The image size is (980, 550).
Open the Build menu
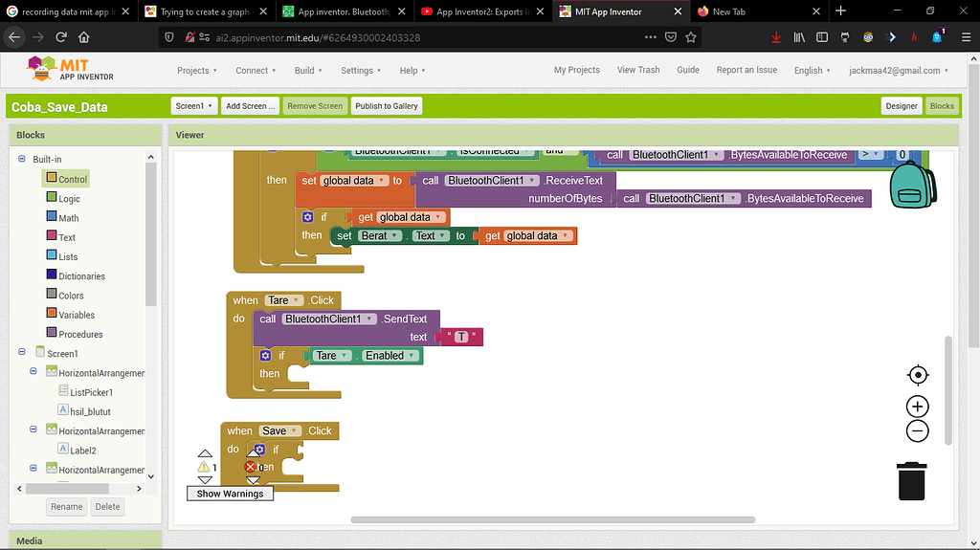pyautogui.click(x=308, y=71)
